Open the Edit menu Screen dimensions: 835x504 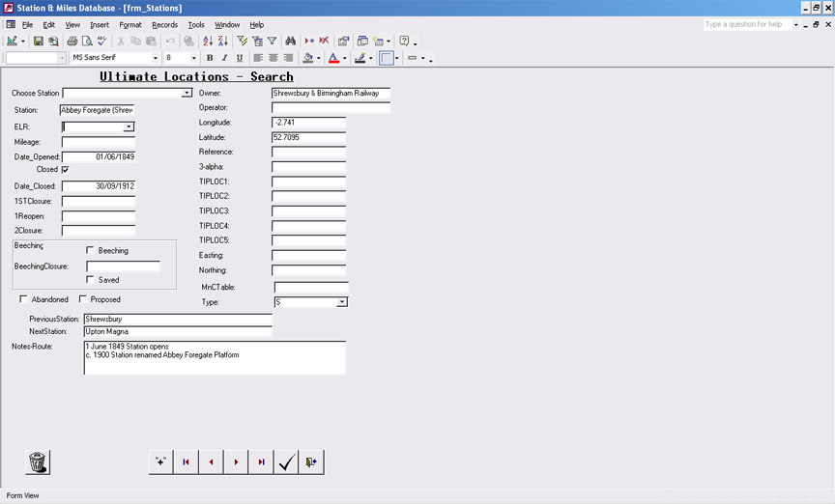[49, 25]
